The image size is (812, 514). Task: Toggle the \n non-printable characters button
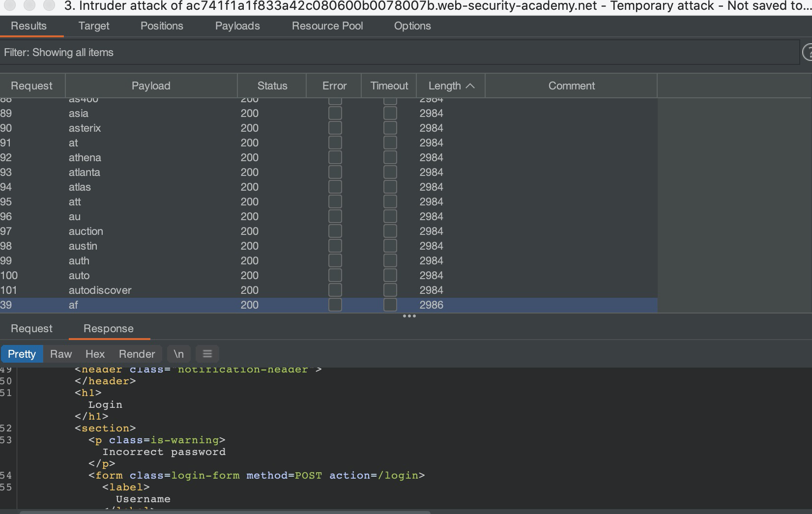[178, 354]
